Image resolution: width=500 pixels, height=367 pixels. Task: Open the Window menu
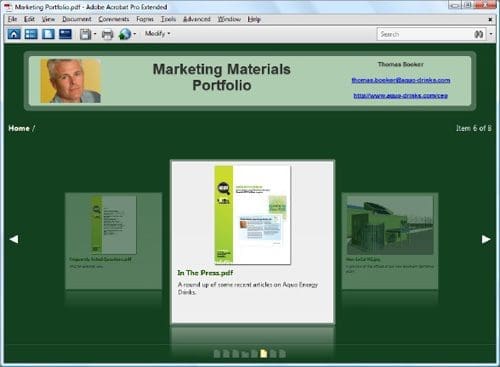point(229,19)
